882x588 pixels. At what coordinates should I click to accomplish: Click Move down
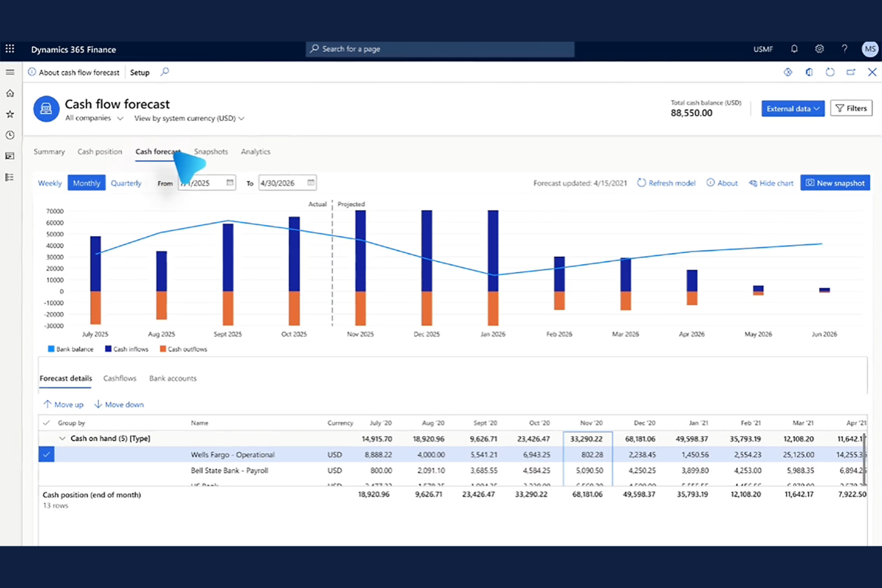click(x=119, y=405)
